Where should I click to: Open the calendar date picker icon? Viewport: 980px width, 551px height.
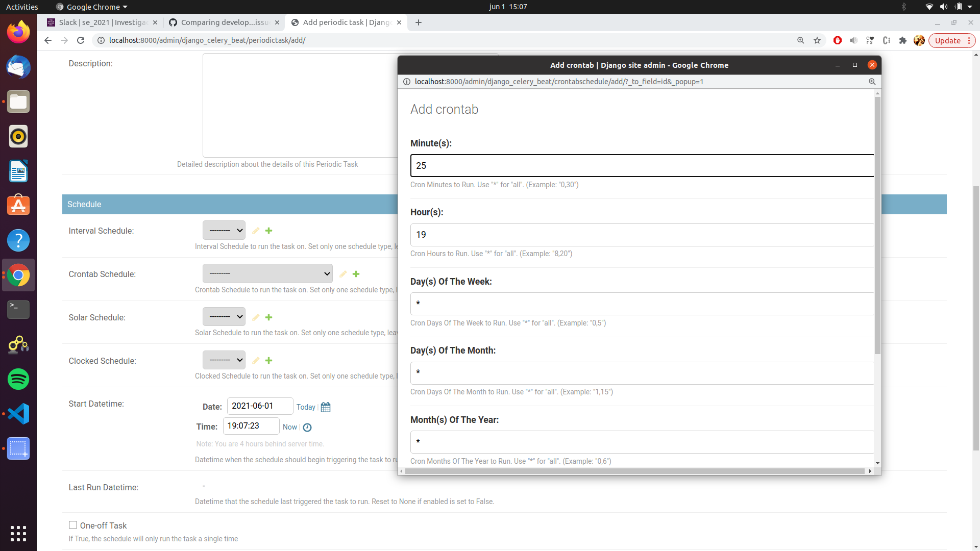(326, 407)
